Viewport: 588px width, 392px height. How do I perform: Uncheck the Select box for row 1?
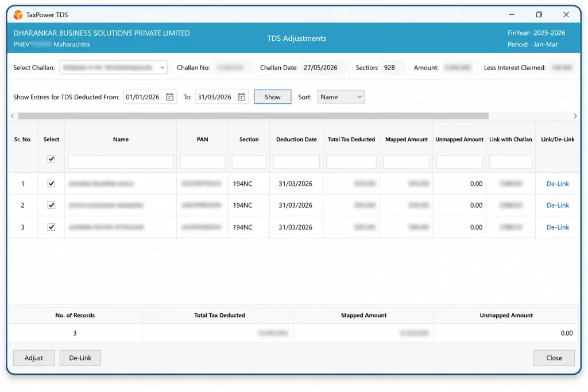pos(51,184)
